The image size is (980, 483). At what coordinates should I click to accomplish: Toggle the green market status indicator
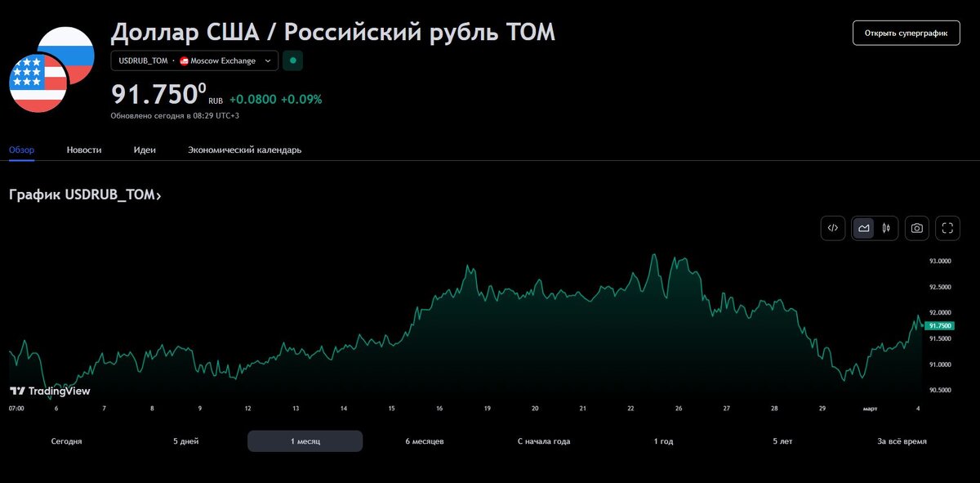tap(292, 60)
